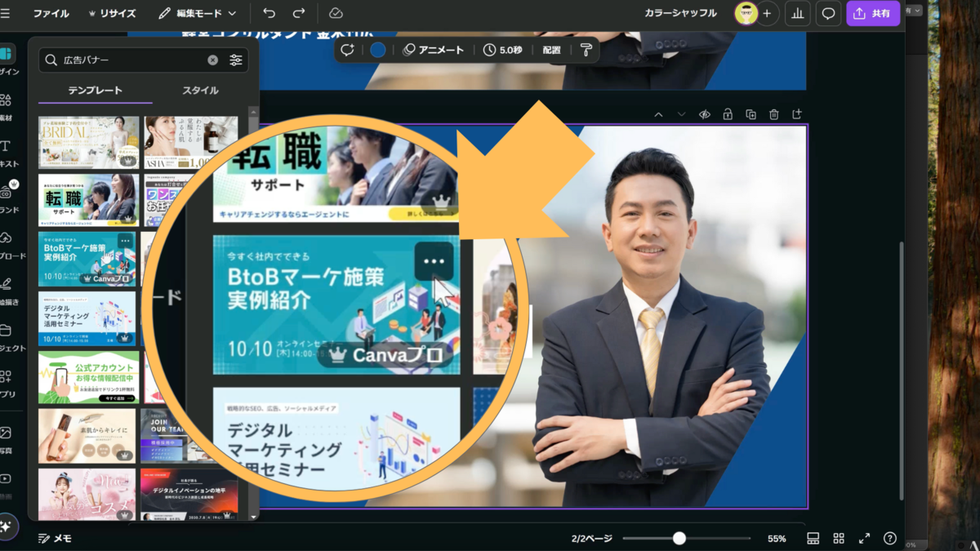The height and width of the screenshot is (551, 980).
Task: Open the user avatar profile
Action: [x=746, y=14]
